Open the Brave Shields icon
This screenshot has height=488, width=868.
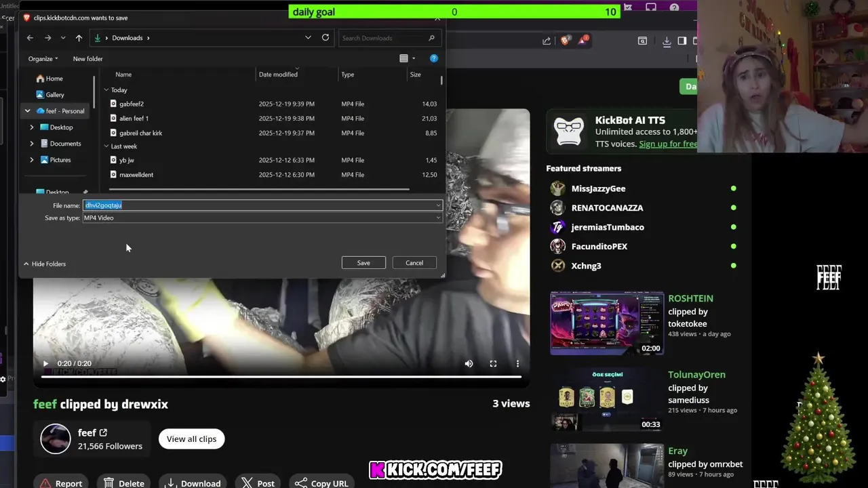[x=565, y=41]
